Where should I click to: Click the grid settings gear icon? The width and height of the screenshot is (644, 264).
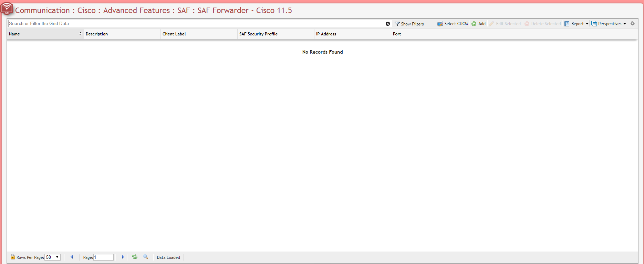(633, 23)
